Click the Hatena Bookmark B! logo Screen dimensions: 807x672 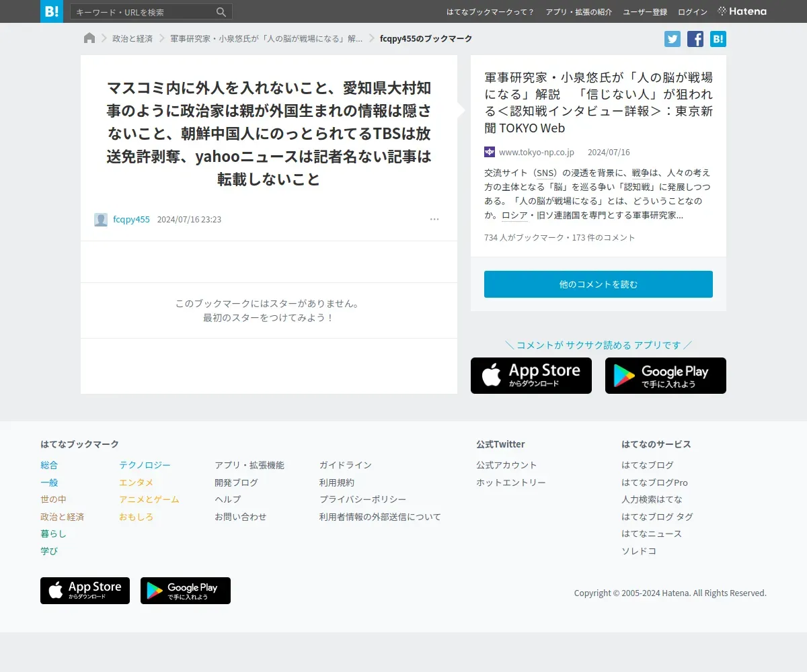pyautogui.click(x=52, y=11)
